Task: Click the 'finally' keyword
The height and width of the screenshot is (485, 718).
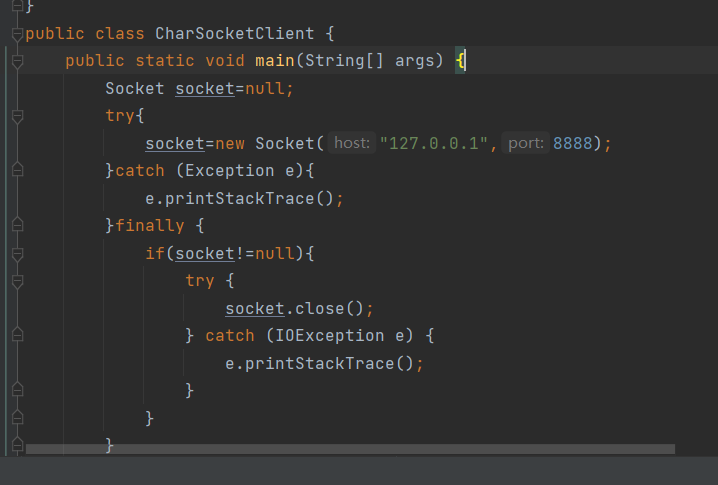Action: click(x=150, y=226)
